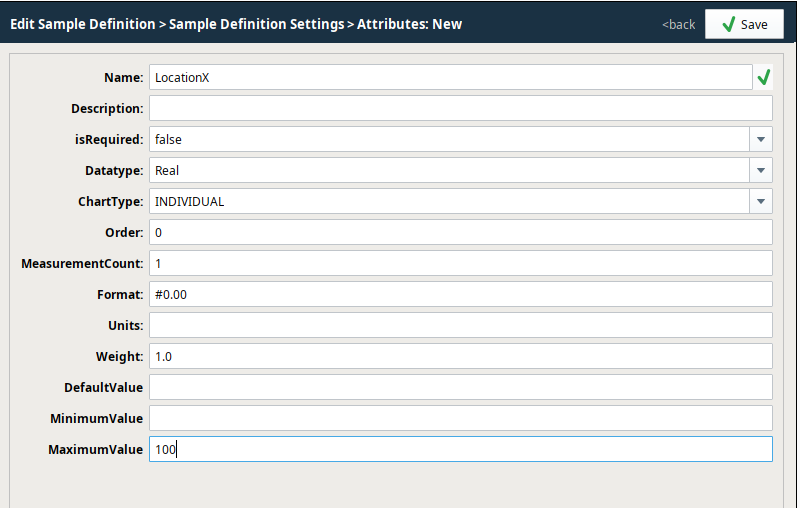
Task: Click the back link
Action: coord(678,24)
